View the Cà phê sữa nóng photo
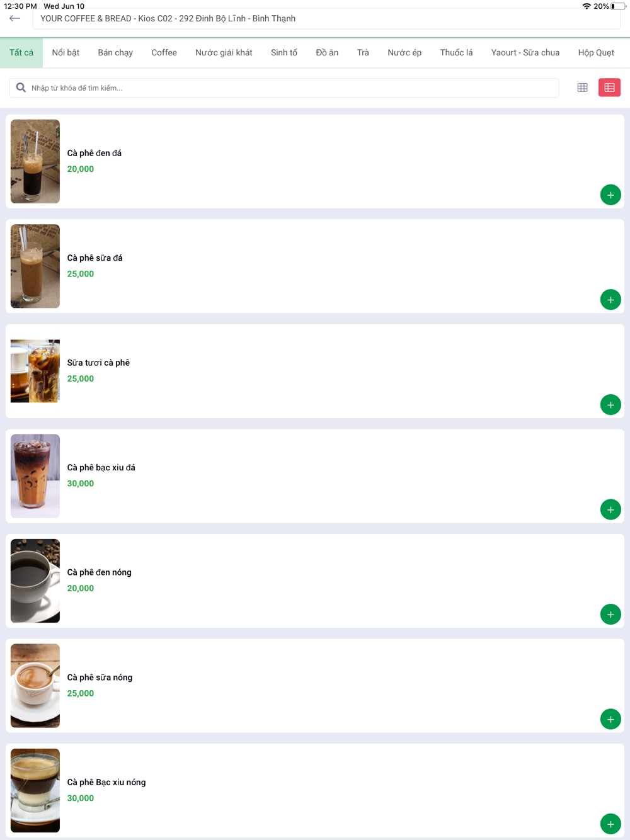This screenshot has width=630, height=840. click(x=35, y=686)
